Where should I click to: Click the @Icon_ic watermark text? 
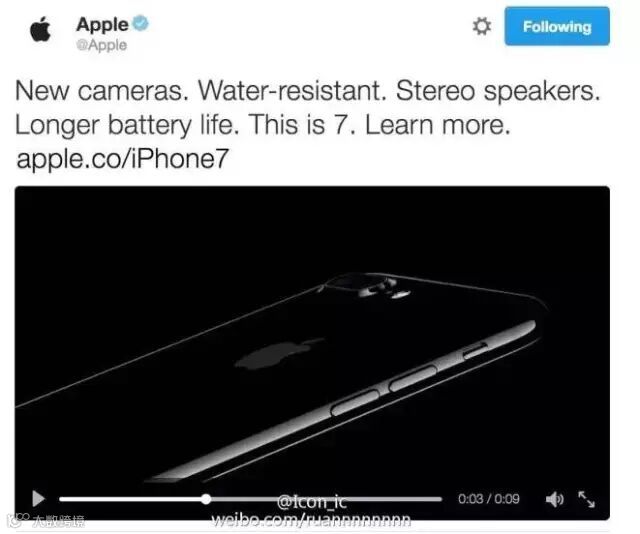click(312, 501)
